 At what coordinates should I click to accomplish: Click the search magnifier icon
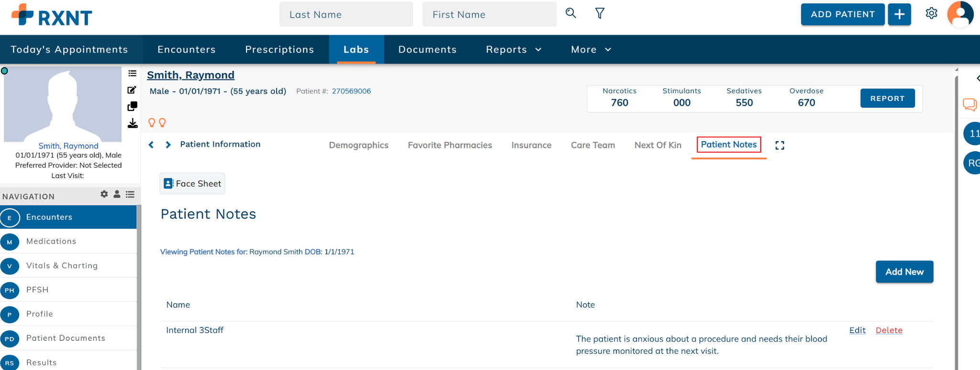(570, 13)
